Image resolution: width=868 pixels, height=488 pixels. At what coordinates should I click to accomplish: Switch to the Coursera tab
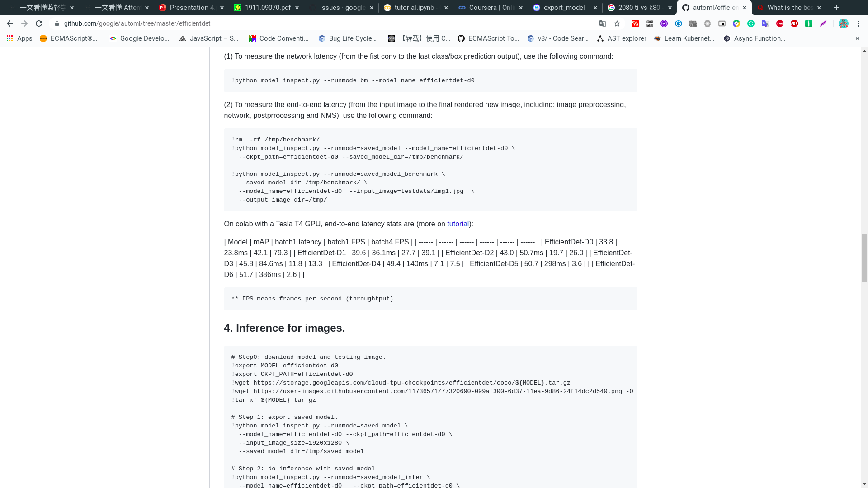tap(491, 8)
